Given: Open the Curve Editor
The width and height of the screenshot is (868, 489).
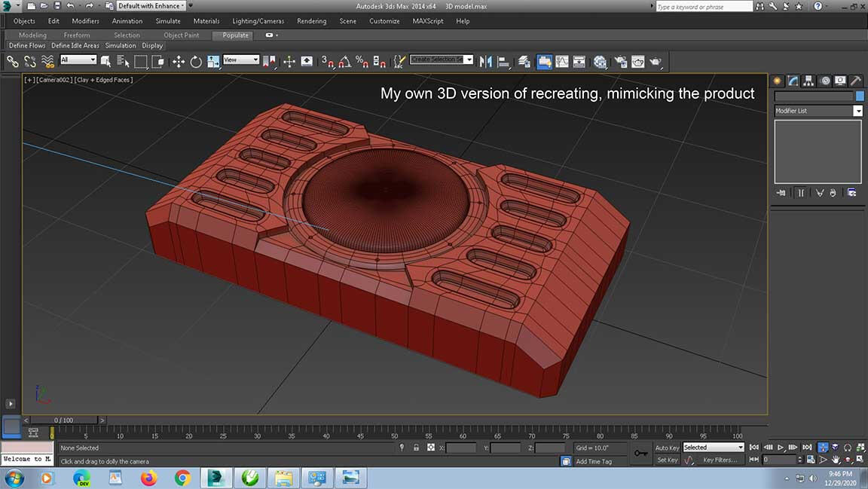Looking at the screenshot, I should pyautogui.click(x=562, y=62).
